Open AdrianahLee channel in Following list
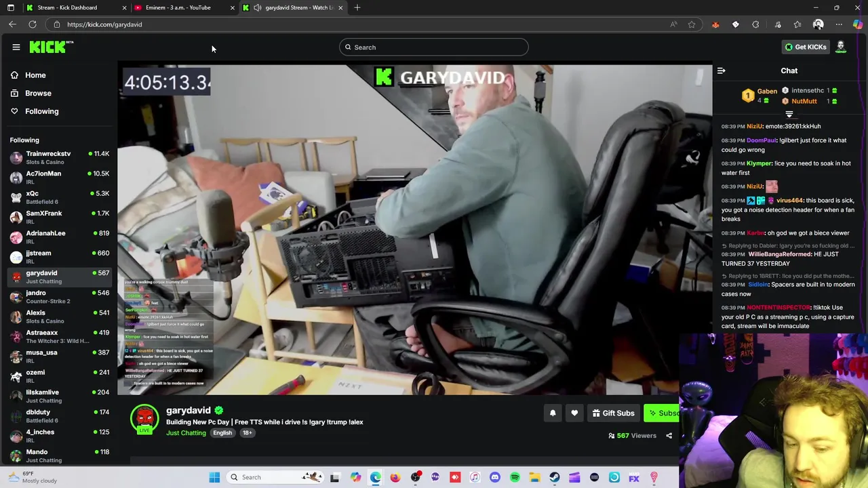The width and height of the screenshot is (868, 488). pos(60,237)
